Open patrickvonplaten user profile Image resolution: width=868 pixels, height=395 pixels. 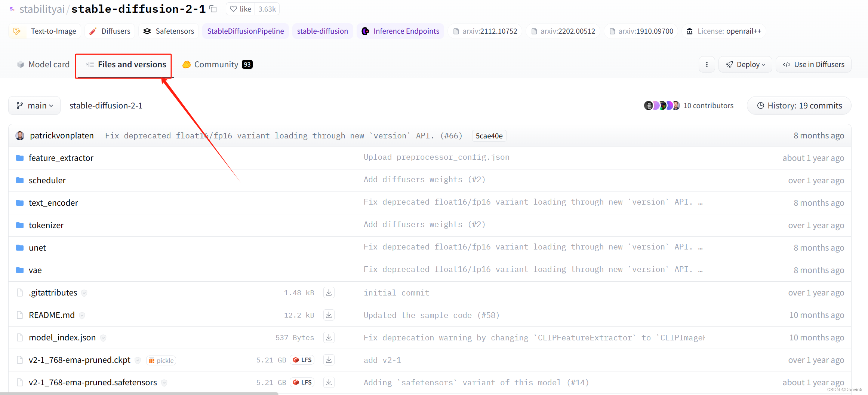[62, 135]
